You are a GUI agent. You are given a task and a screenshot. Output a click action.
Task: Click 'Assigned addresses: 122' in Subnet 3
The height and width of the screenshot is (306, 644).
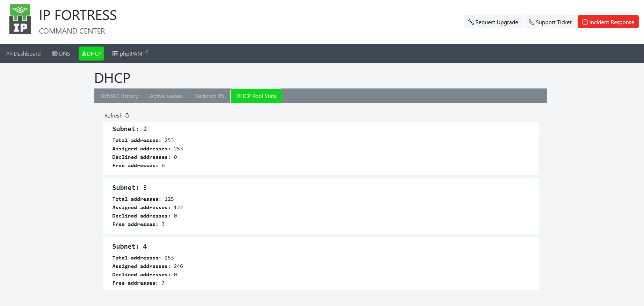[x=147, y=207]
